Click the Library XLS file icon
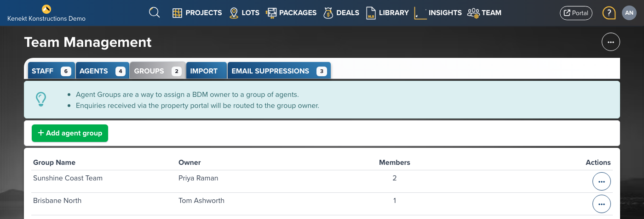 pyautogui.click(x=371, y=13)
